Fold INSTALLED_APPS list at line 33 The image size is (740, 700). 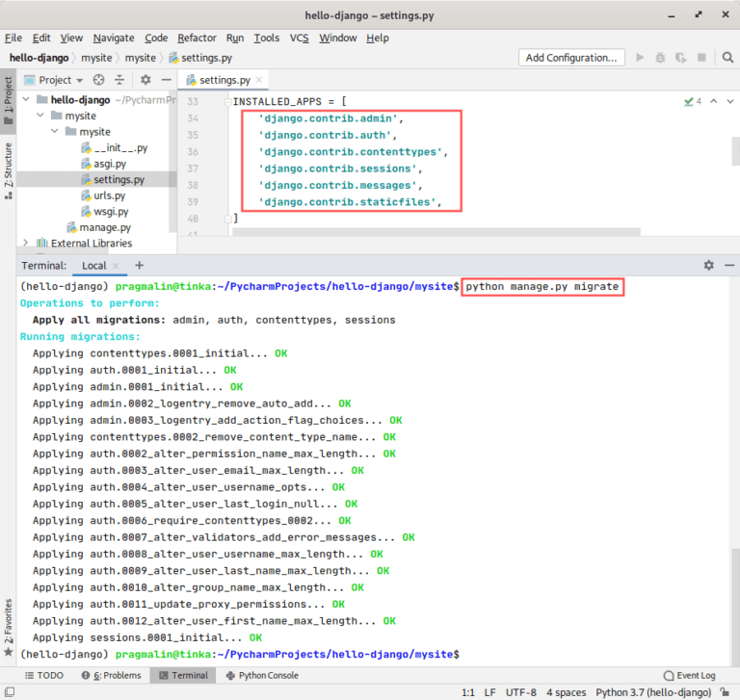click(228, 101)
